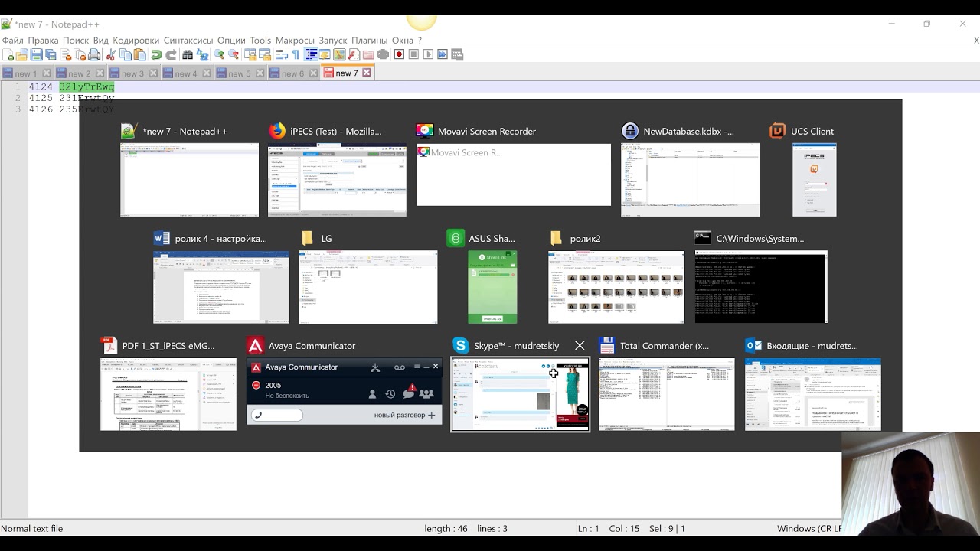Image resolution: width=980 pixels, height=551 pixels.
Task: Click the Zoom In toolbar icon
Action: click(219, 54)
